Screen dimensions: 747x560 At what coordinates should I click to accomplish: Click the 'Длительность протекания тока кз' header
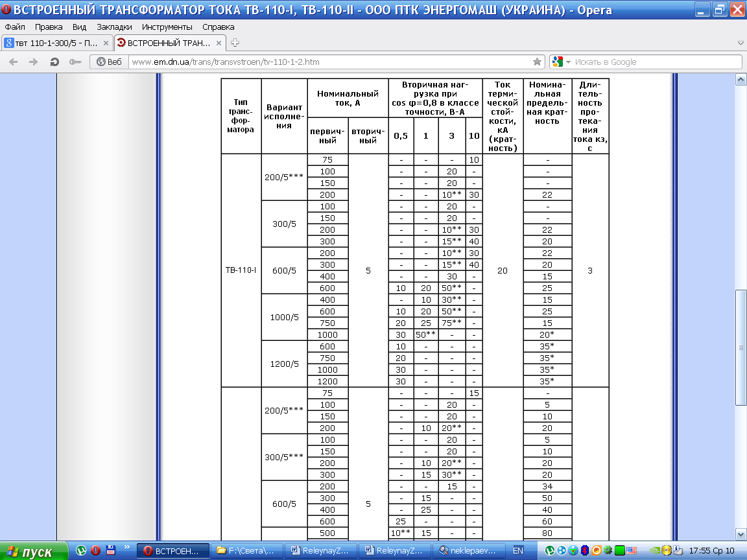point(590,116)
